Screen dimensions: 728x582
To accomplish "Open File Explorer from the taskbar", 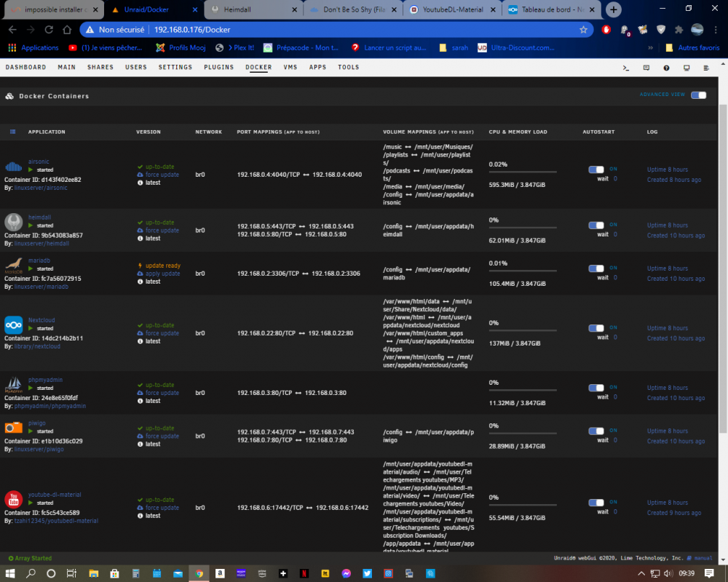I will pos(93,573).
